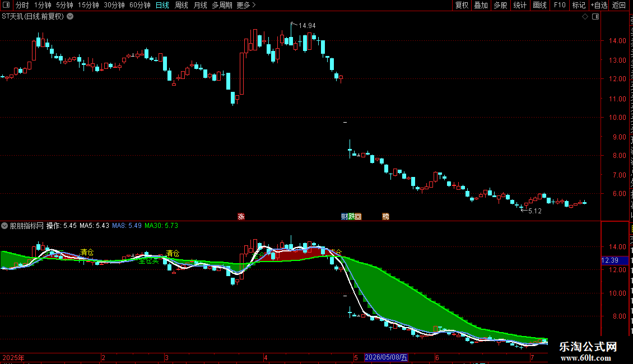Switch to 1分钟 period
The width and height of the screenshot is (633, 364).
click(43, 5)
